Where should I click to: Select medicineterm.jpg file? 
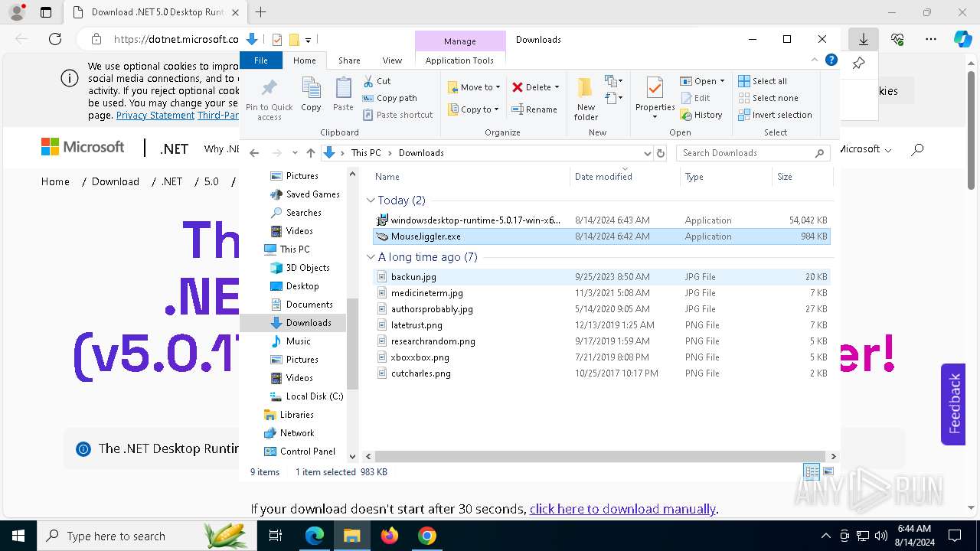click(x=601, y=293)
